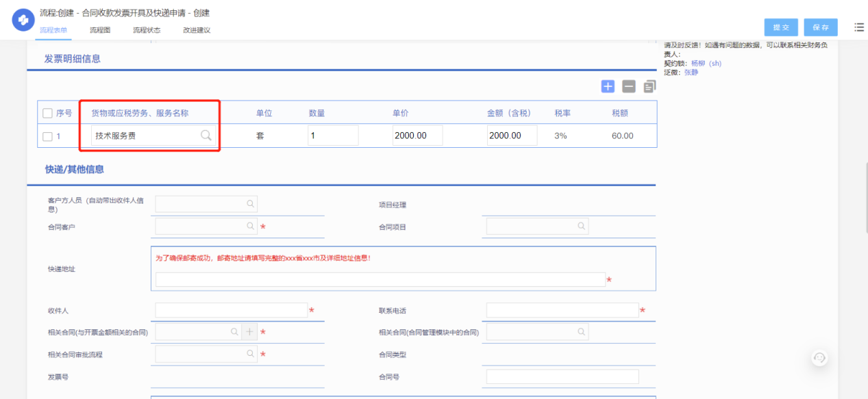
Task: Open contact link 张静
Action: [691, 72]
